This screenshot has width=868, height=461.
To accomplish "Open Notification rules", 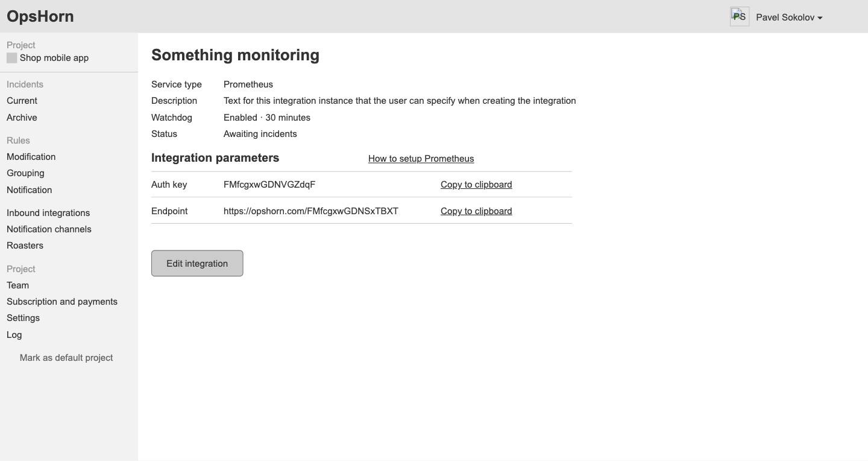I will [30, 190].
